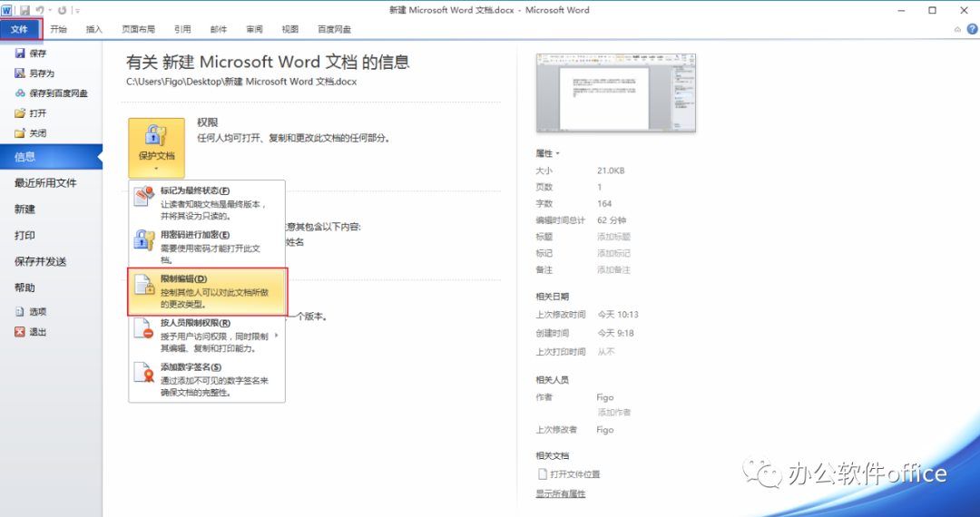Click the 添加备注 field
Screen dimensions: 980x517
(613, 269)
